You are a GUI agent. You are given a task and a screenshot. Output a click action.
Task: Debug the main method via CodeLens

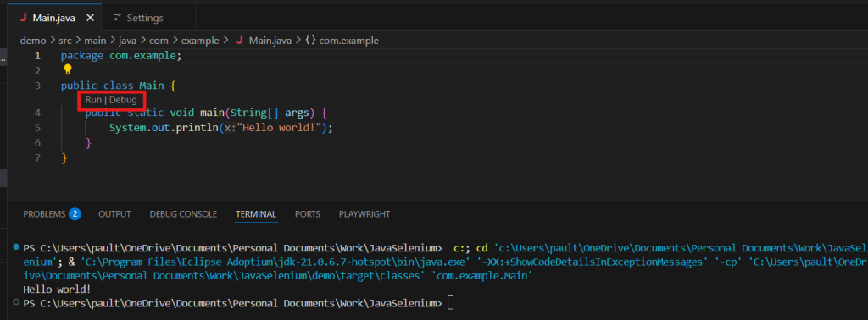(123, 100)
